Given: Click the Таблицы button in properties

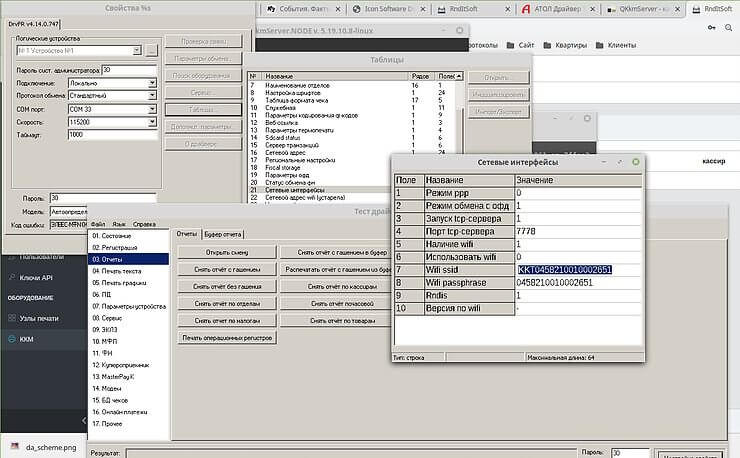Looking at the screenshot, I should click(203, 110).
